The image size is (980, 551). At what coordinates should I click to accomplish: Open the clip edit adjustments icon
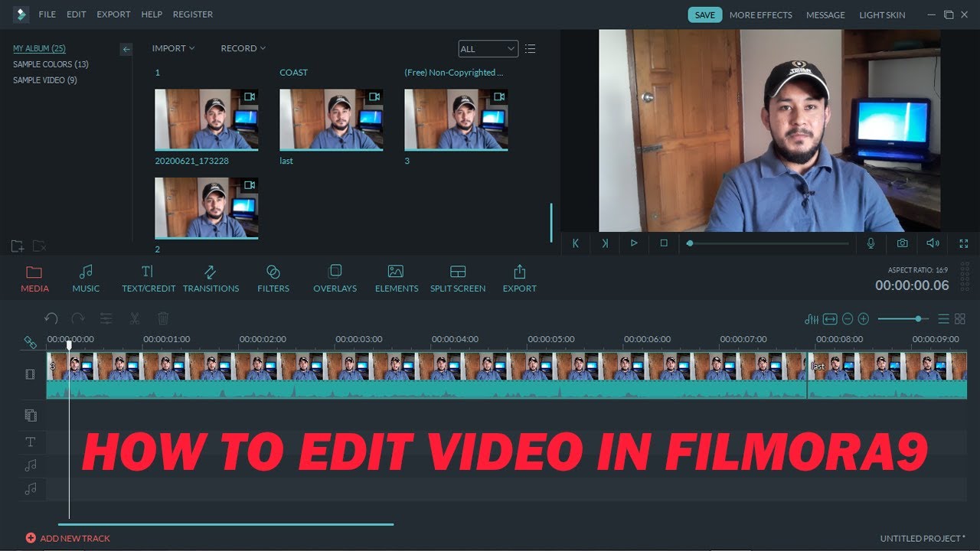[x=106, y=318]
